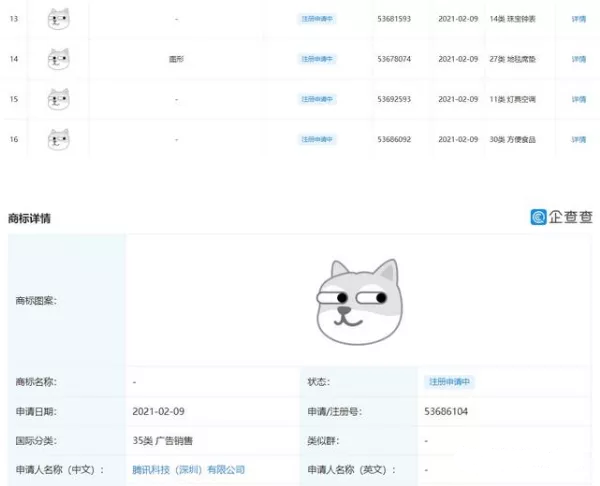Click the trademark thumbnail in row 15
This screenshot has width=600, height=486.
pyautogui.click(x=59, y=99)
